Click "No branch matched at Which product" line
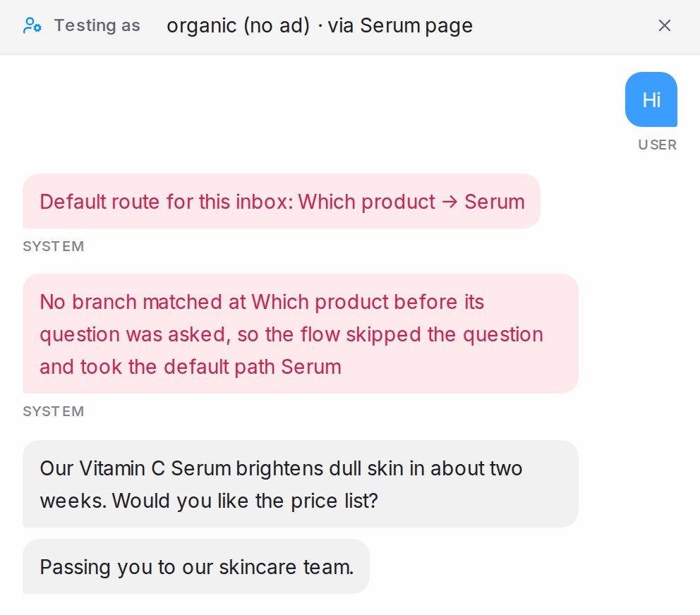The height and width of the screenshot is (615, 700). point(262,302)
